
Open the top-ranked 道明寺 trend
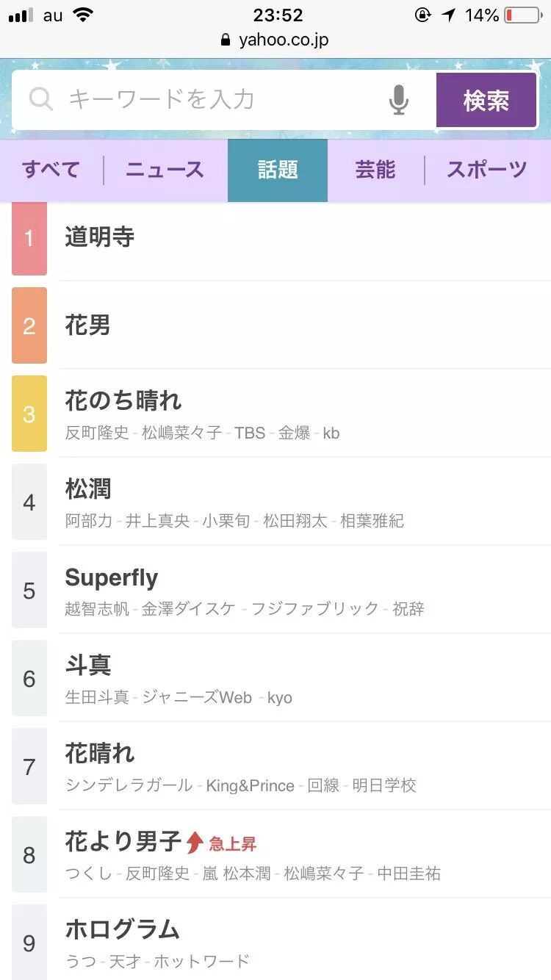(100, 237)
